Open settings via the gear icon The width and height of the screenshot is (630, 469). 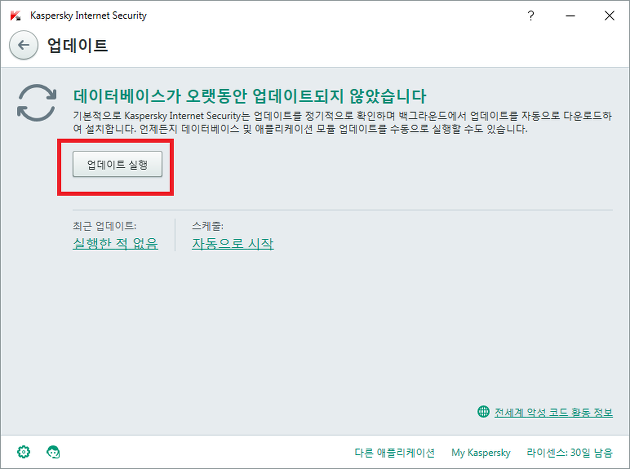[x=24, y=452]
